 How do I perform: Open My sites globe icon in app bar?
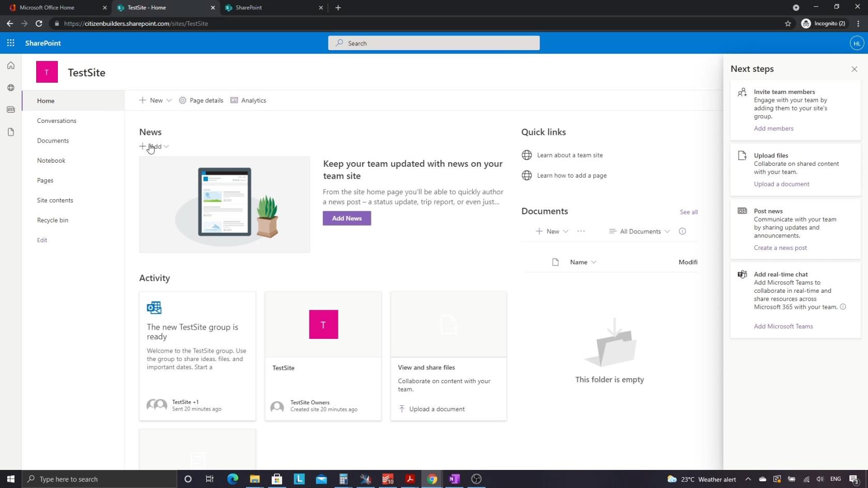tap(10, 88)
